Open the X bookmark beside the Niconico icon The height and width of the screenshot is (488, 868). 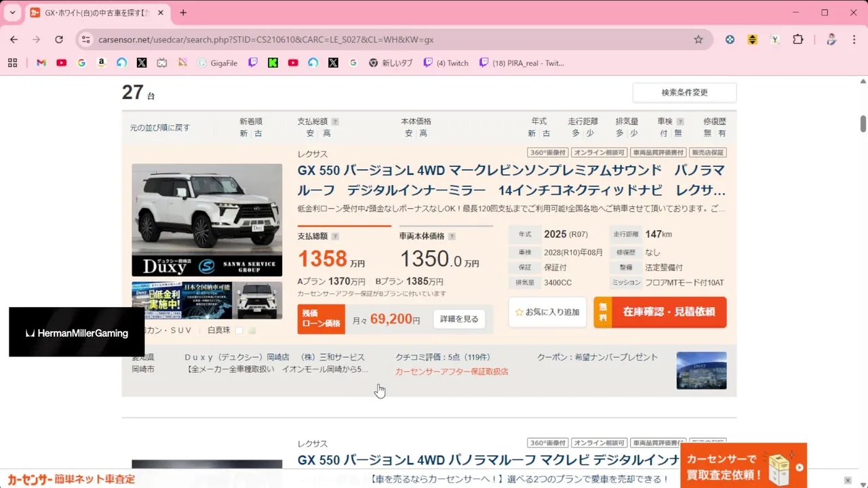(142, 63)
